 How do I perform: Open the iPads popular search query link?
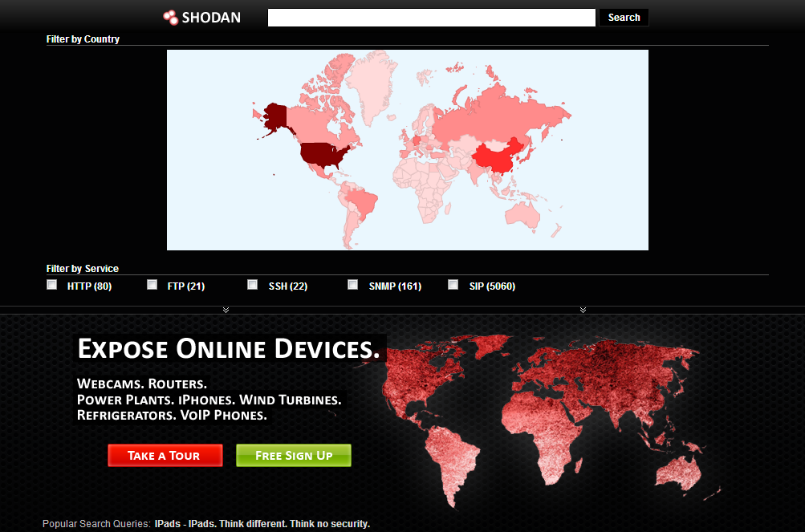click(262, 524)
